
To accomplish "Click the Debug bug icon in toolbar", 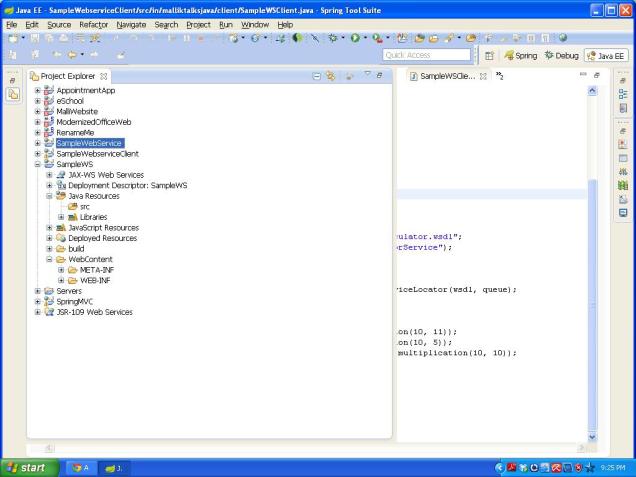I will pyautogui.click(x=333, y=38).
